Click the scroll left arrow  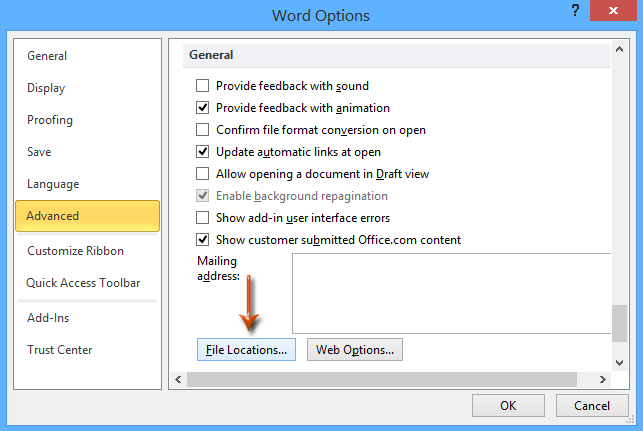(x=178, y=379)
